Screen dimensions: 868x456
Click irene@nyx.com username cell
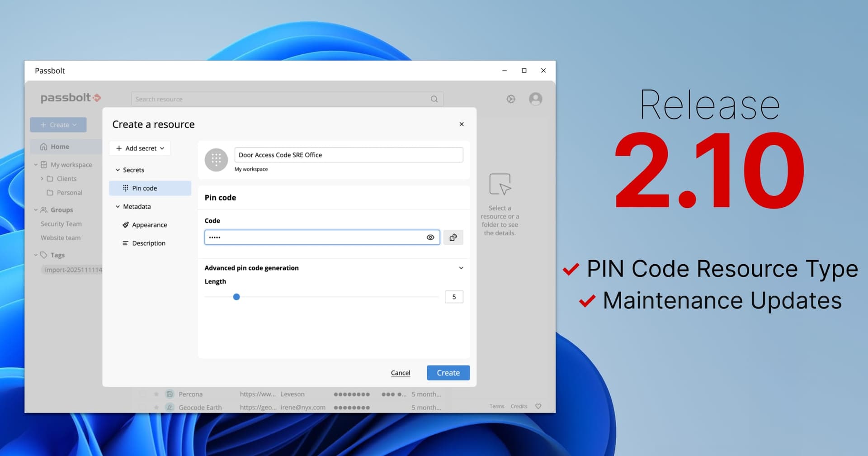click(303, 407)
